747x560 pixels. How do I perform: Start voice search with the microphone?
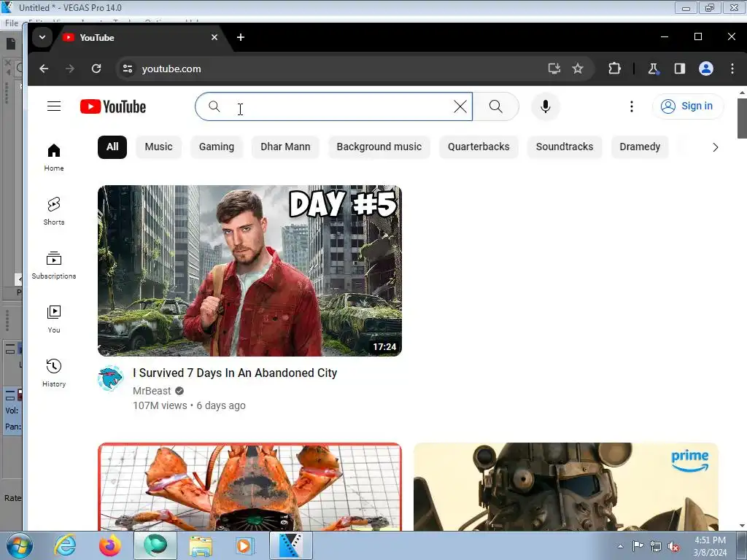[546, 106]
